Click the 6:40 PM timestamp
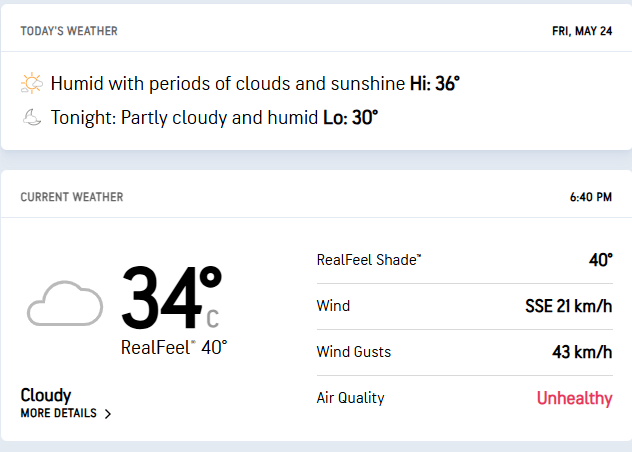Image resolution: width=632 pixels, height=452 pixels. point(590,197)
